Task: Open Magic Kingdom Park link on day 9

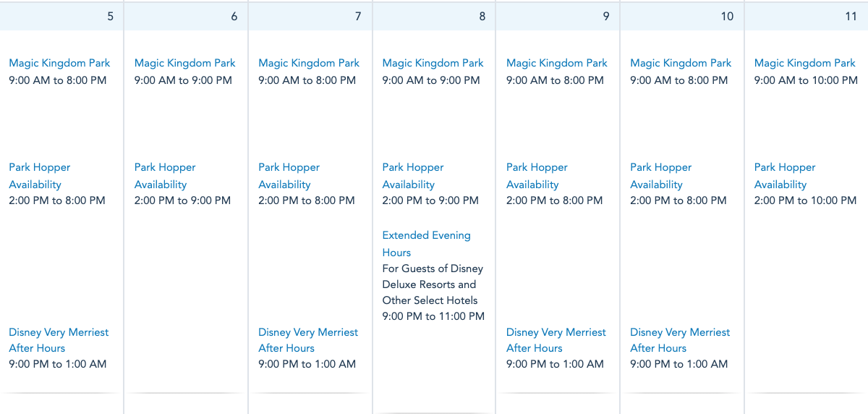Action: pyautogui.click(x=557, y=63)
